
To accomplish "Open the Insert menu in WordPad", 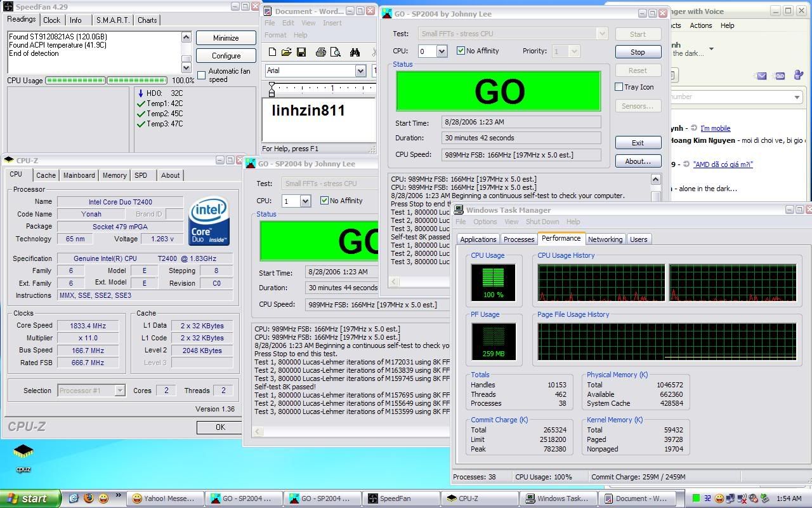I will (332, 23).
